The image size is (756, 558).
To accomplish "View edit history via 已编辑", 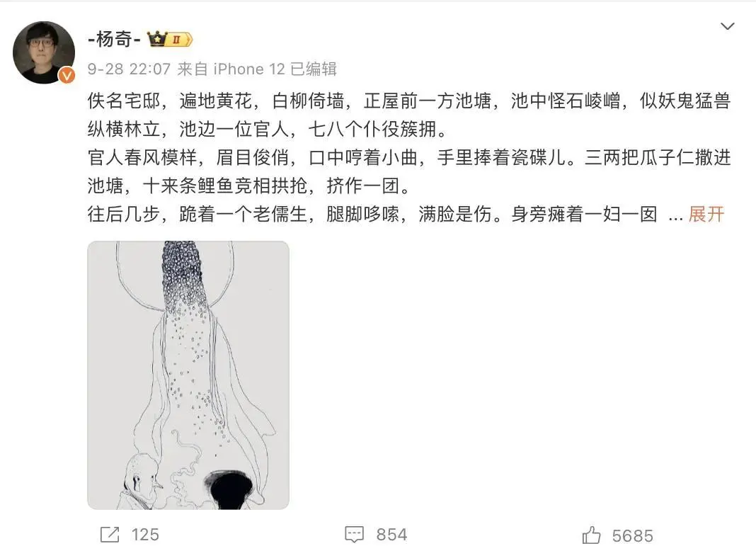I will tap(314, 69).
